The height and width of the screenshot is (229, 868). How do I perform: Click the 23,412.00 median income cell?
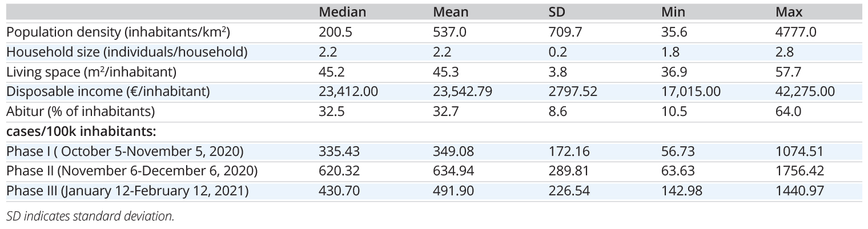(x=348, y=91)
